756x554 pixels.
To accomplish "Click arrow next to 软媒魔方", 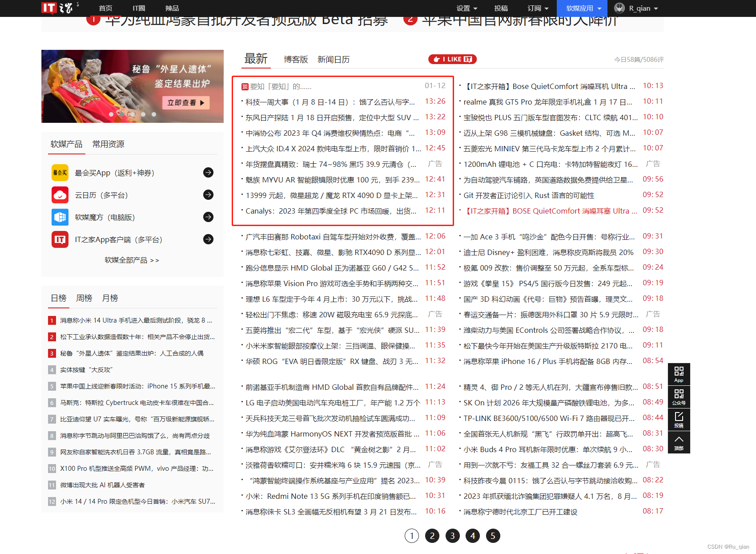I will click(x=208, y=217).
